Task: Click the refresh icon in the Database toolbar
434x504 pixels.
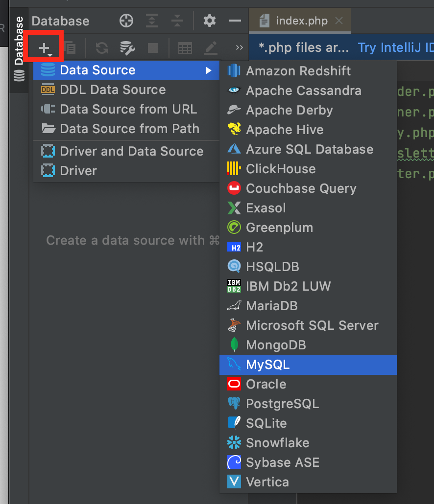Action: click(102, 48)
